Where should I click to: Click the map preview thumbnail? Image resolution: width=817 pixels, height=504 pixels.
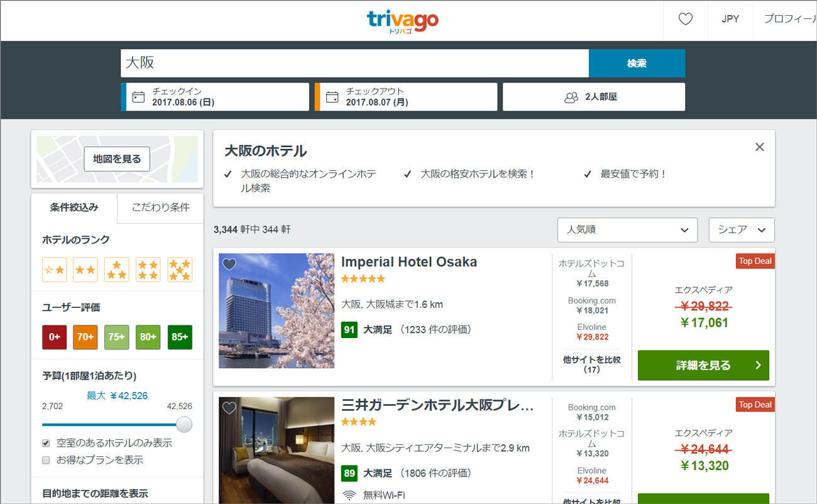[x=117, y=159]
